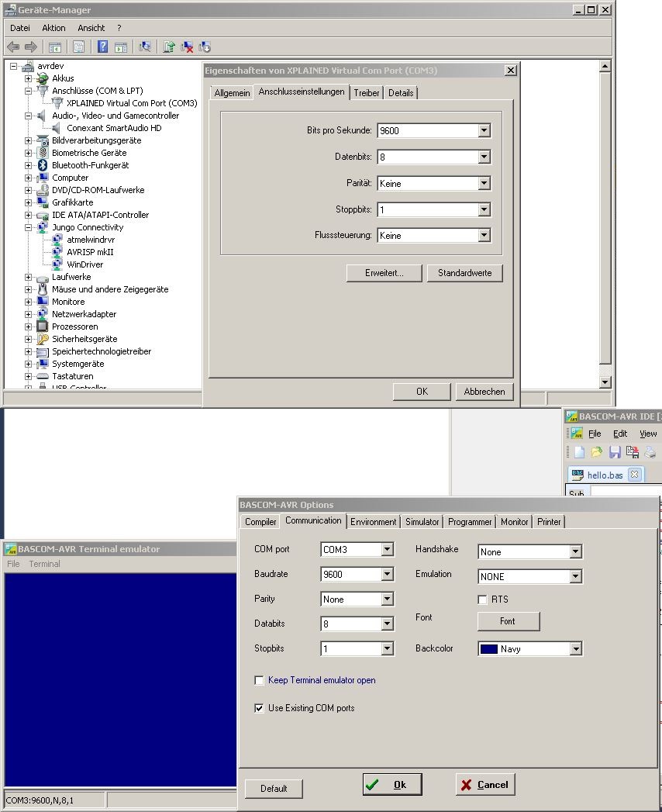Toggle the RTS checkbox

(x=482, y=599)
